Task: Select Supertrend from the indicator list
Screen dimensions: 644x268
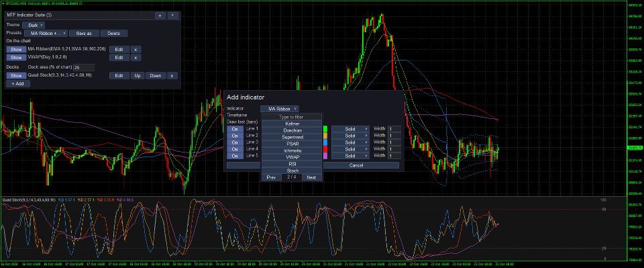Action: tap(291, 137)
